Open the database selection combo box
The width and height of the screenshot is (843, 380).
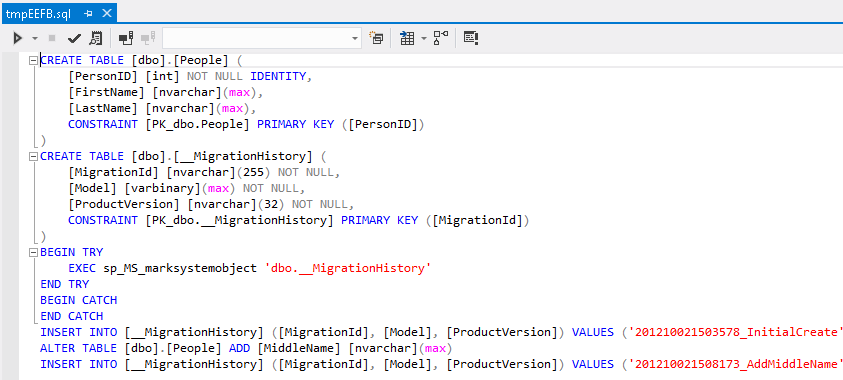(x=262, y=38)
